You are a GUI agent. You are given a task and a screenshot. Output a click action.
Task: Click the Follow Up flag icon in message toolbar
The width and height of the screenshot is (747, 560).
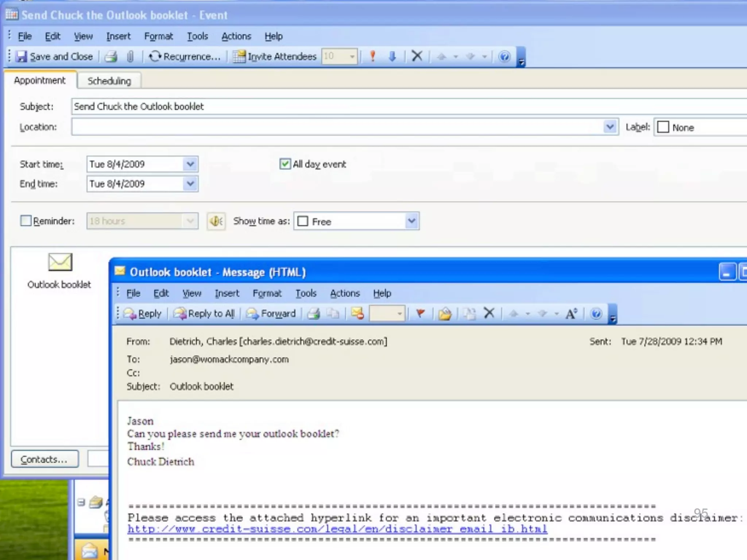[x=420, y=314]
